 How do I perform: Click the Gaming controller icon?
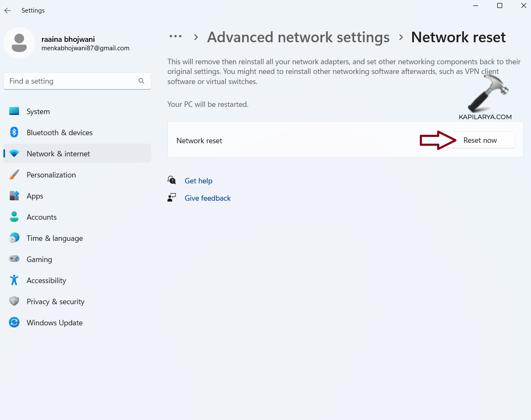click(x=14, y=259)
